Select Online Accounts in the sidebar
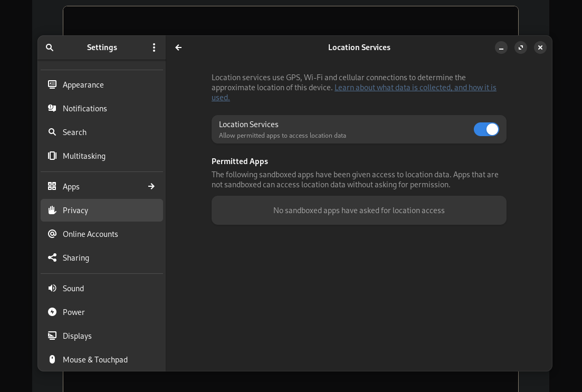This screenshot has height=392, width=582. (102, 234)
